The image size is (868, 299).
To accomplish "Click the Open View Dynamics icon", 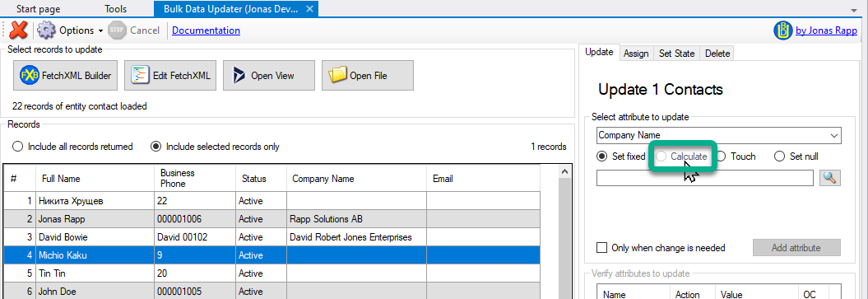I will pos(239,75).
